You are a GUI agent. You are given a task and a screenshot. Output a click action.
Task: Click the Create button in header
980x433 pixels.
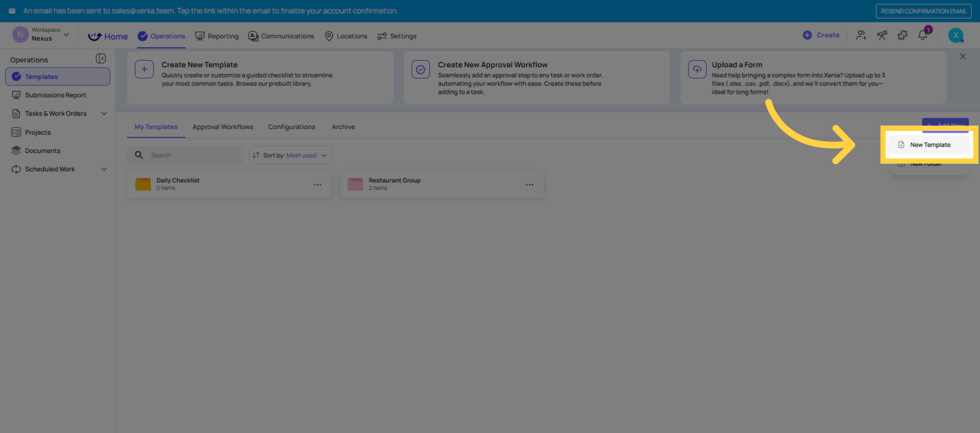(x=821, y=35)
